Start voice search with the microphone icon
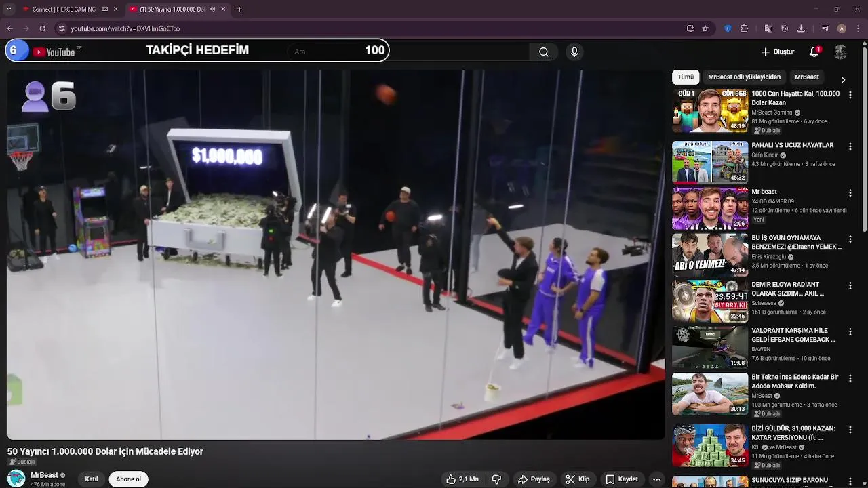This screenshot has width=868, height=488. click(574, 52)
